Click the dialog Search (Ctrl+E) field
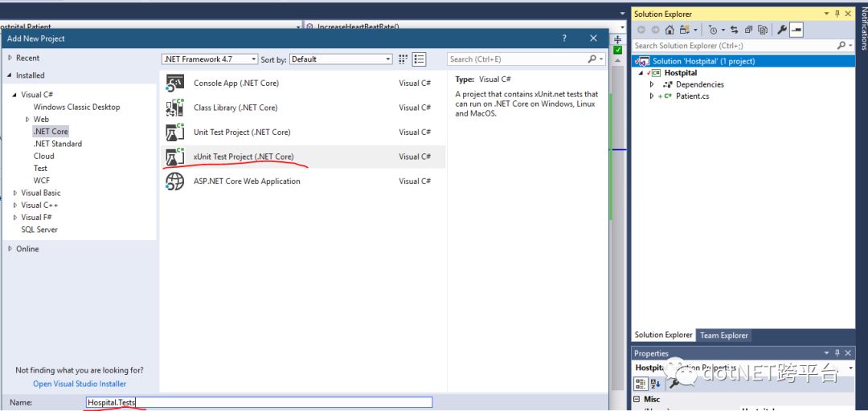 point(526,59)
